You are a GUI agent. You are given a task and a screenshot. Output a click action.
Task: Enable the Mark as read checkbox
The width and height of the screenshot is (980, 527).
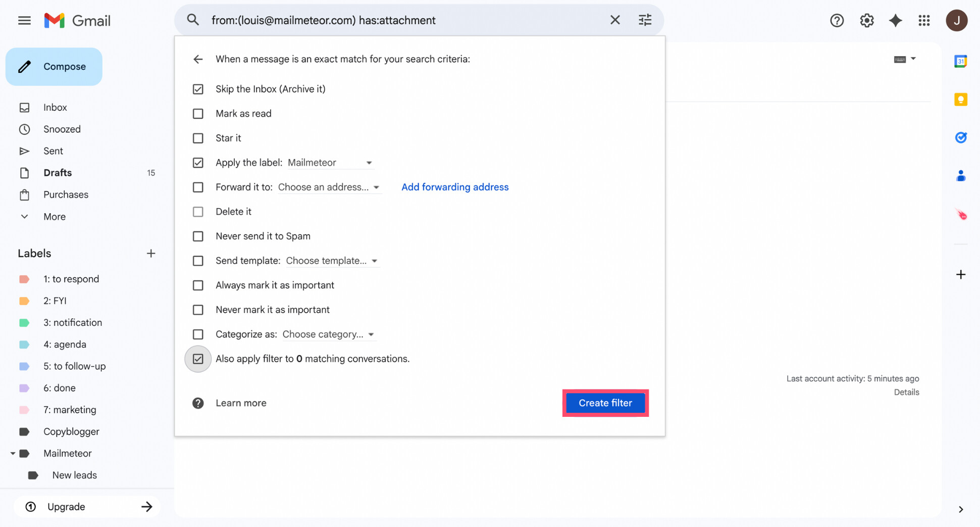pyautogui.click(x=198, y=114)
